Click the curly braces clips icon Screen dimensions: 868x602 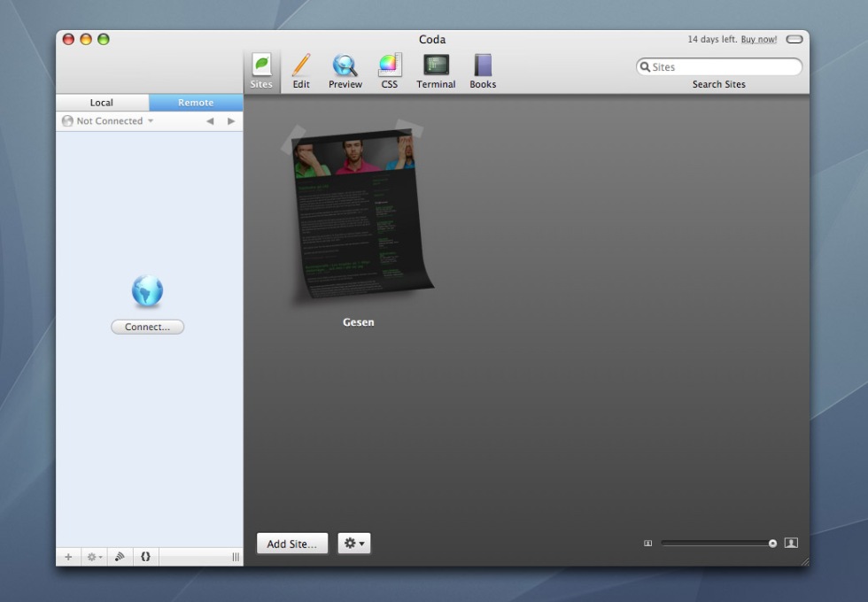pos(145,557)
